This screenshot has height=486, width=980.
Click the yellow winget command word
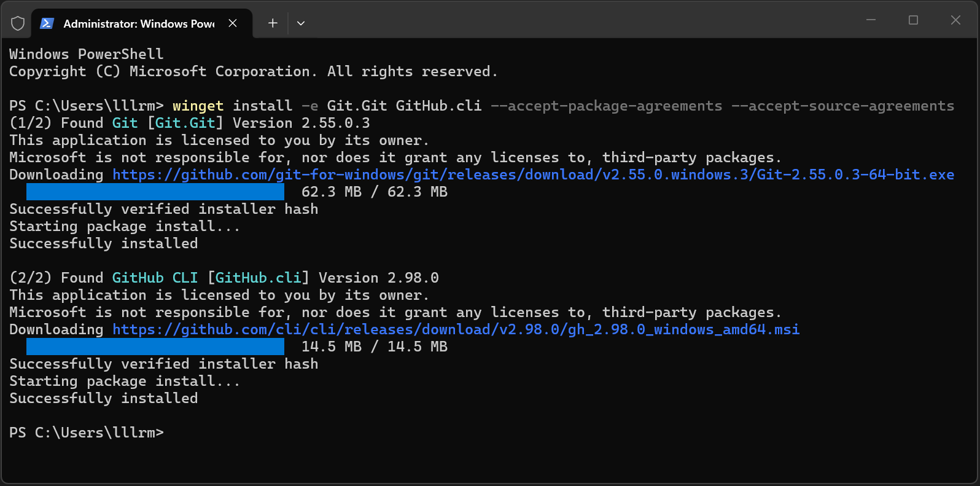[x=198, y=106]
